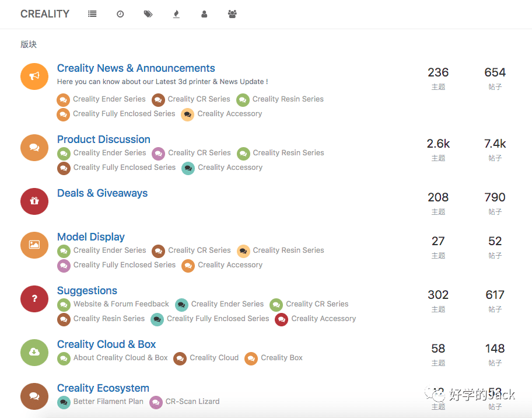Open Creality Cloud & Box category
This screenshot has width=532, height=418.
click(106, 344)
